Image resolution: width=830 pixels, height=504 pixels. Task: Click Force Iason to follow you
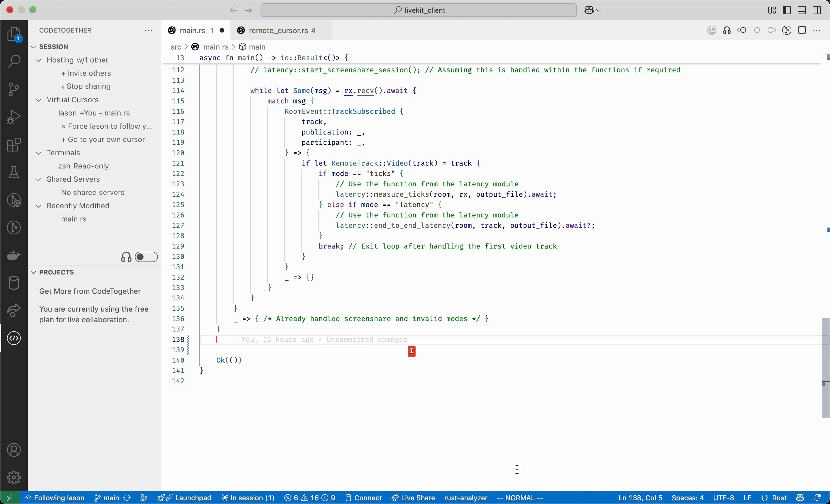click(106, 126)
